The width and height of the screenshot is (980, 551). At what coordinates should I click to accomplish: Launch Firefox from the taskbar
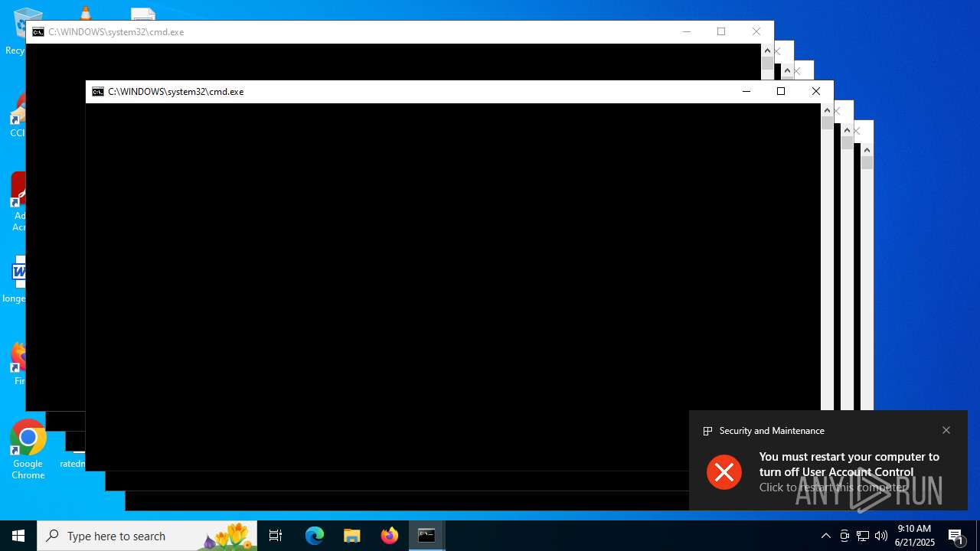[x=390, y=536]
